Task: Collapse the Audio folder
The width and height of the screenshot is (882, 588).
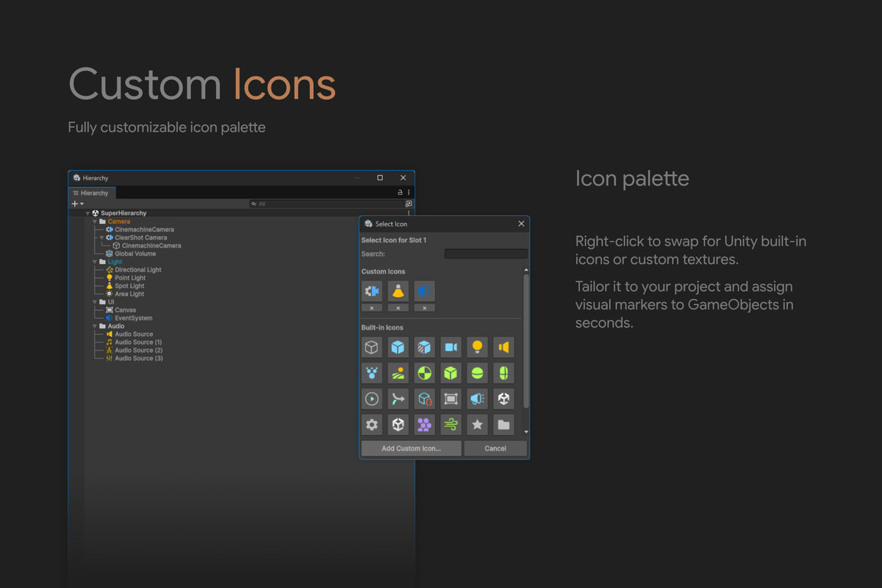Action: (95, 326)
